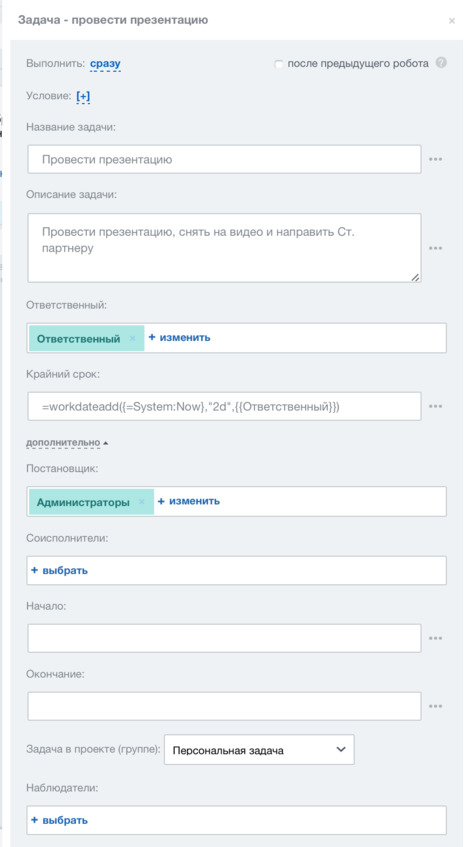This screenshot has height=847, width=469.
Task: Open ellipsis menu beside Окончание field
Action: click(436, 706)
